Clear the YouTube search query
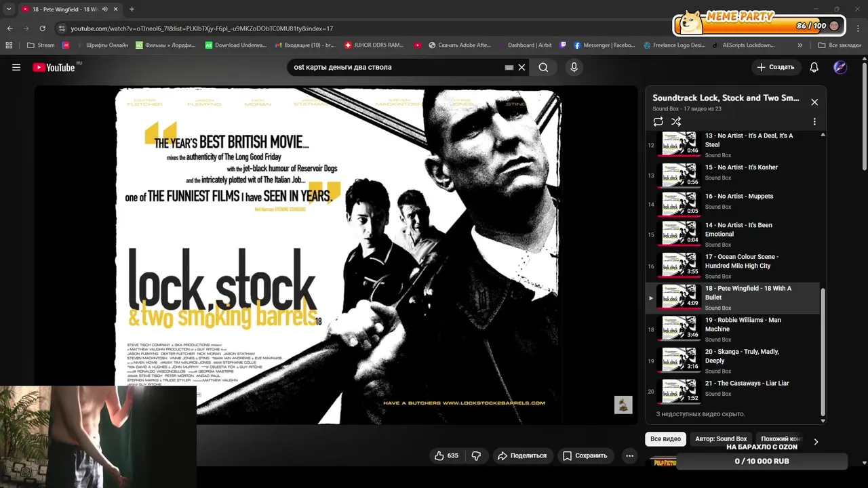The height and width of the screenshot is (488, 868). point(521,67)
